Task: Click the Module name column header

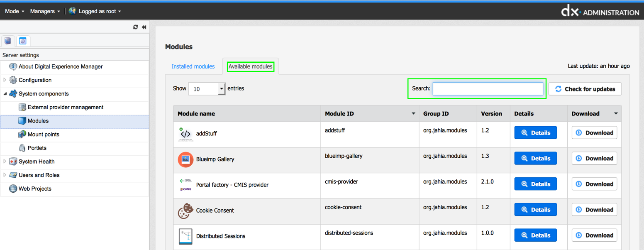Action: (247, 114)
